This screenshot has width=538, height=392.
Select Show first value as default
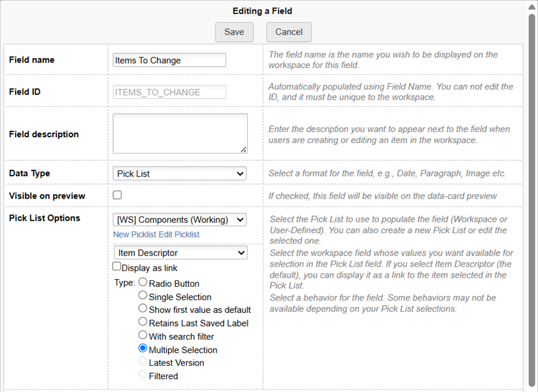click(143, 309)
